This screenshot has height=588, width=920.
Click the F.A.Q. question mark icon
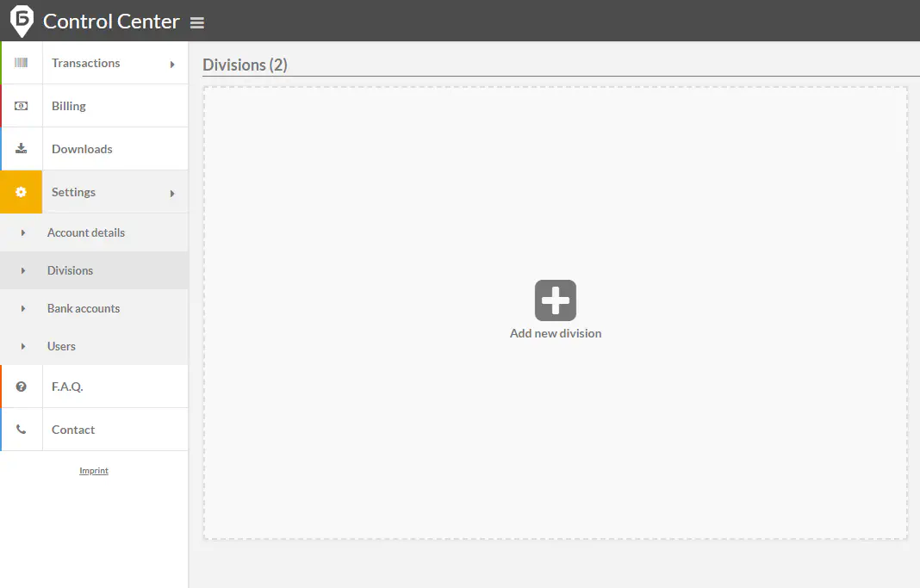[22, 387]
